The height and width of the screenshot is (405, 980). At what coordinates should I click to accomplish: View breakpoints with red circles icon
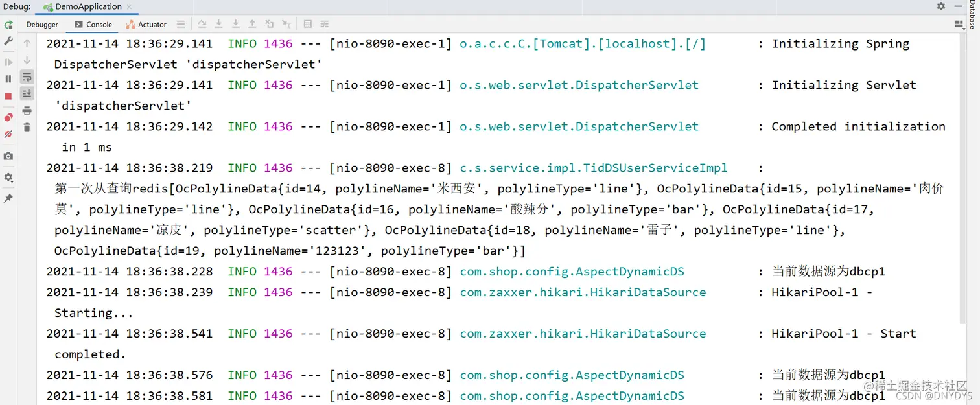[8, 117]
